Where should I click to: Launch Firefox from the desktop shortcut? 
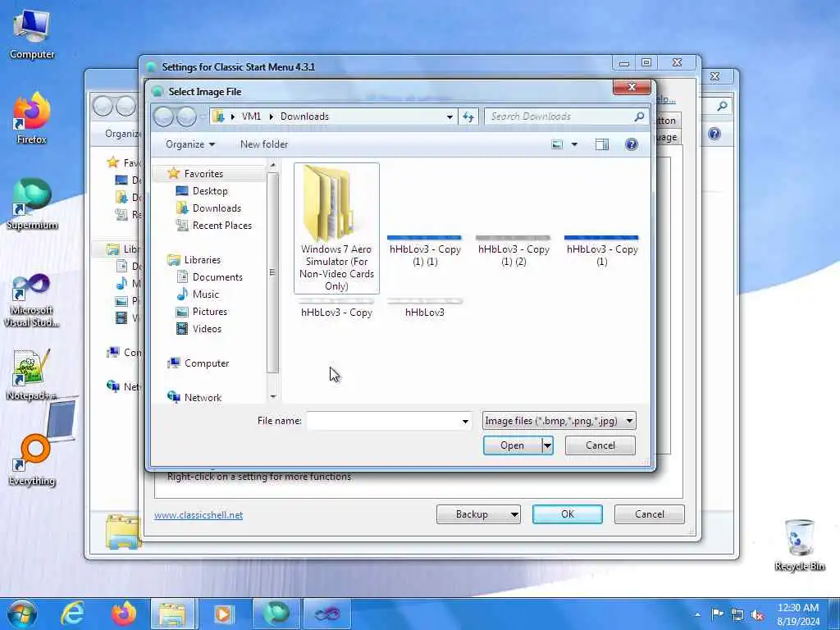[x=32, y=119]
